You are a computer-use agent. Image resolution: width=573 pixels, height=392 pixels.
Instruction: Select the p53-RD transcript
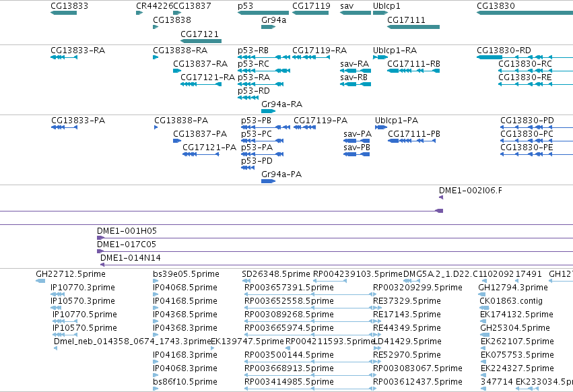pyautogui.click(x=248, y=98)
